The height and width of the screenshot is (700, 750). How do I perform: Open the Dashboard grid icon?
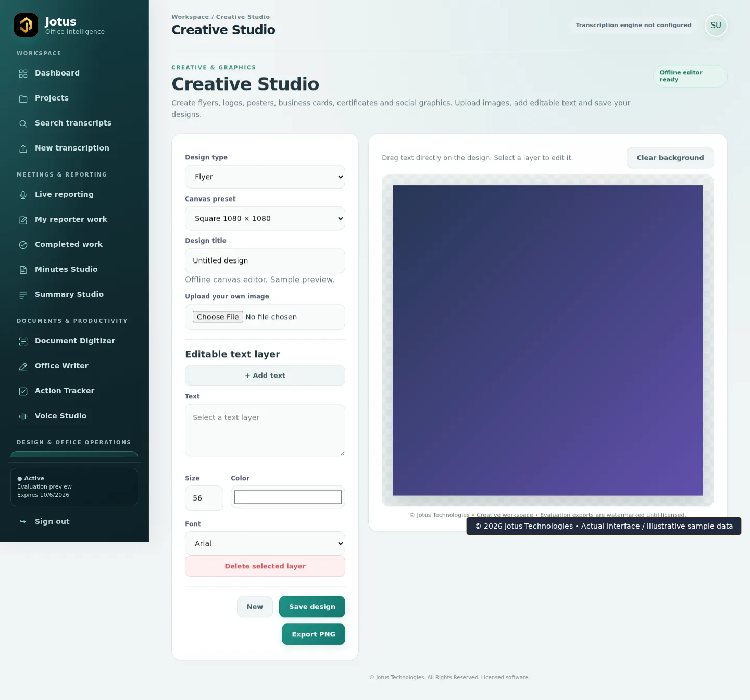coord(23,73)
